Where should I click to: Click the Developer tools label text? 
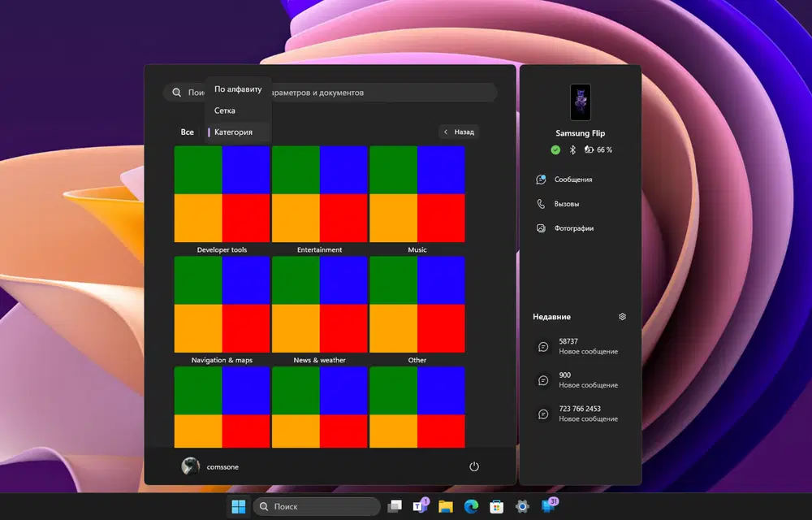click(x=222, y=249)
